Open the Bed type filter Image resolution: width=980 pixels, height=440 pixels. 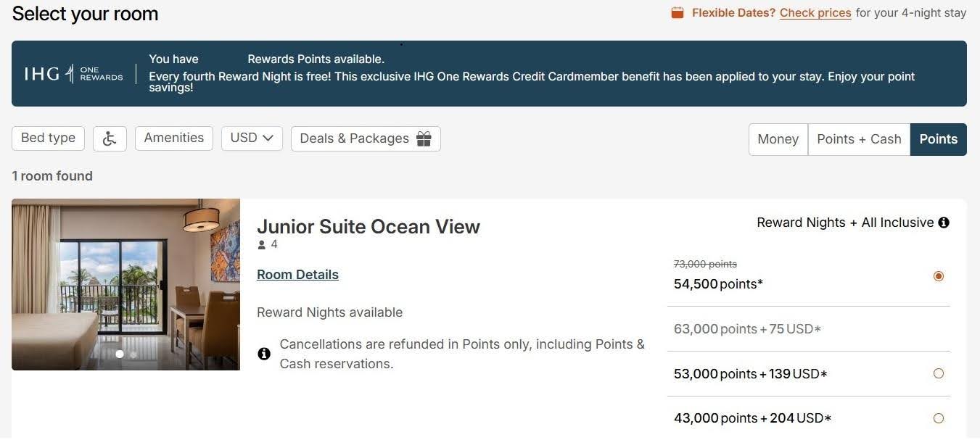pyautogui.click(x=49, y=138)
